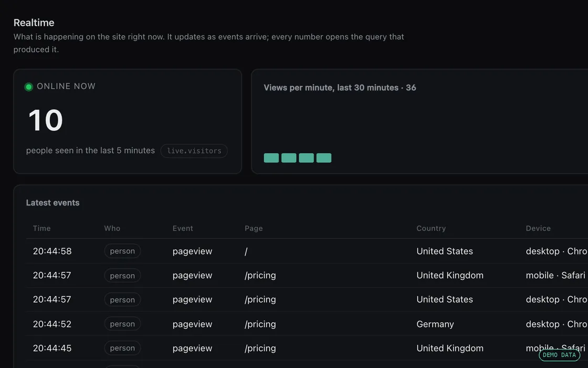
Task: Click the "Latest events" heading
Action: click(52, 203)
